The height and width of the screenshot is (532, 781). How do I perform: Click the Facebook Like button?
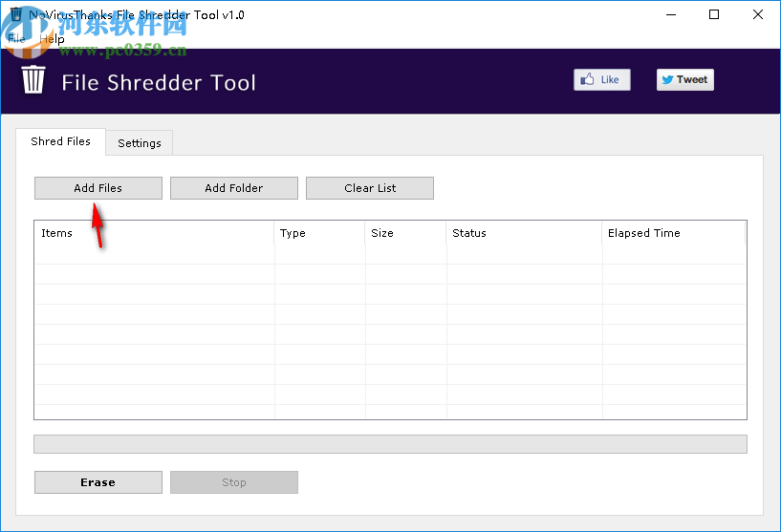tap(601, 79)
